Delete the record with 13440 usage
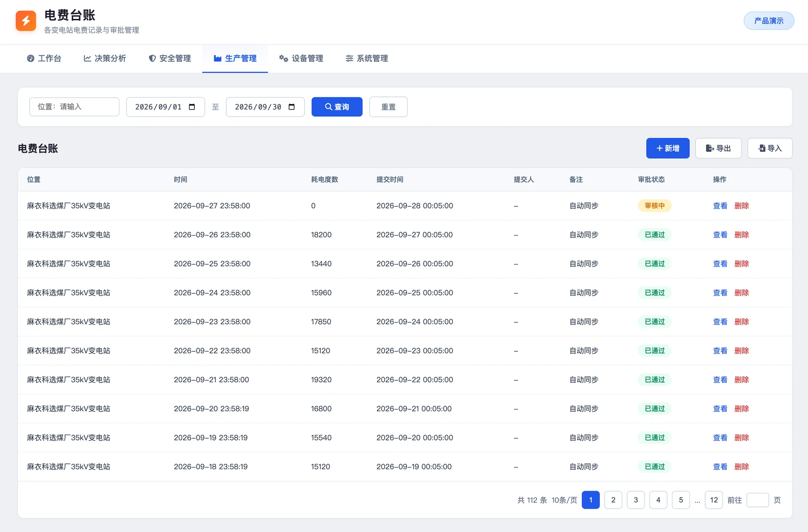The image size is (808, 532). coord(742,264)
